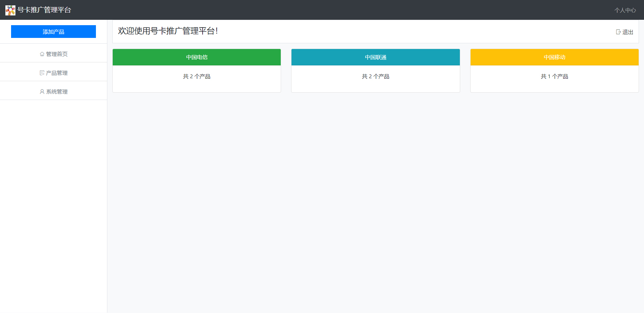Click 共 1 个产品 under 中国移动
The height and width of the screenshot is (313, 644).
[x=554, y=76]
